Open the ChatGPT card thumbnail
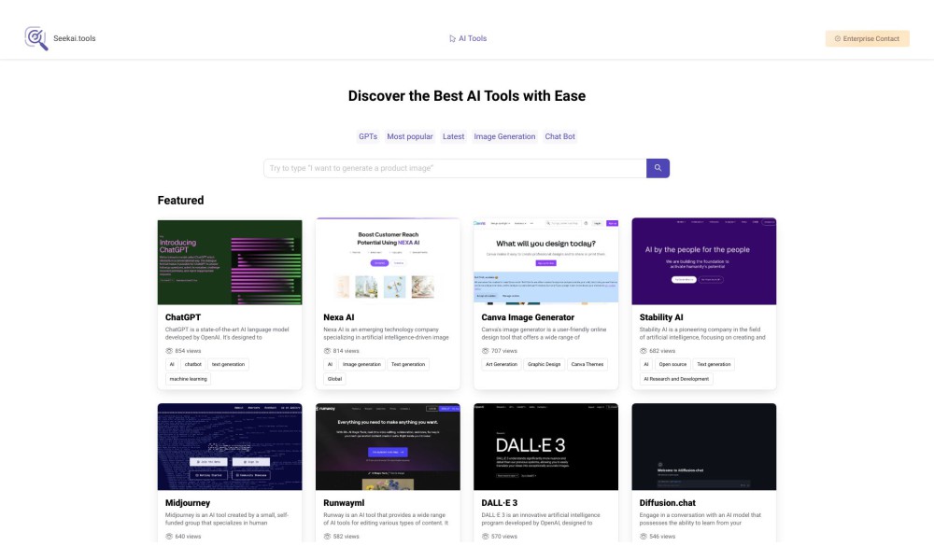Screen dimensions: 934x560 click(230, 262)
